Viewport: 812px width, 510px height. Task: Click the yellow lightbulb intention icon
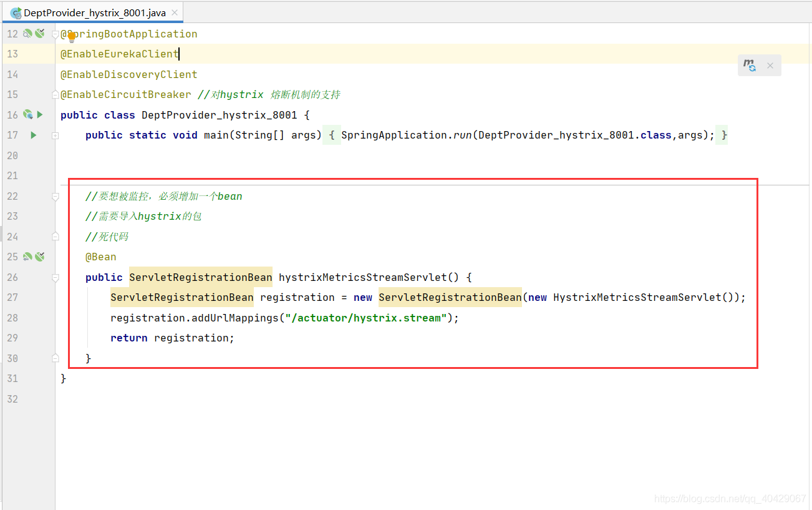tap(71, 36)
